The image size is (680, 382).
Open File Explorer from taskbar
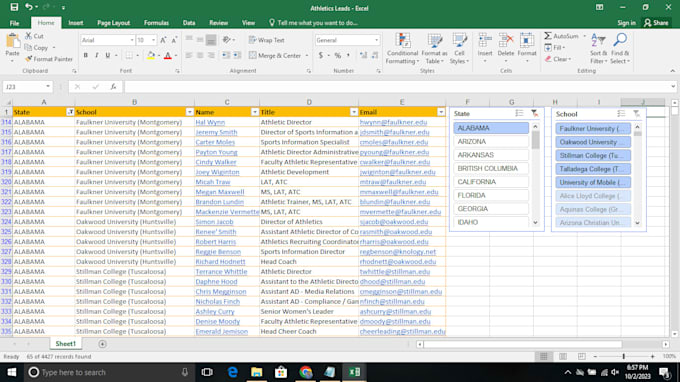tap(256, 372)
